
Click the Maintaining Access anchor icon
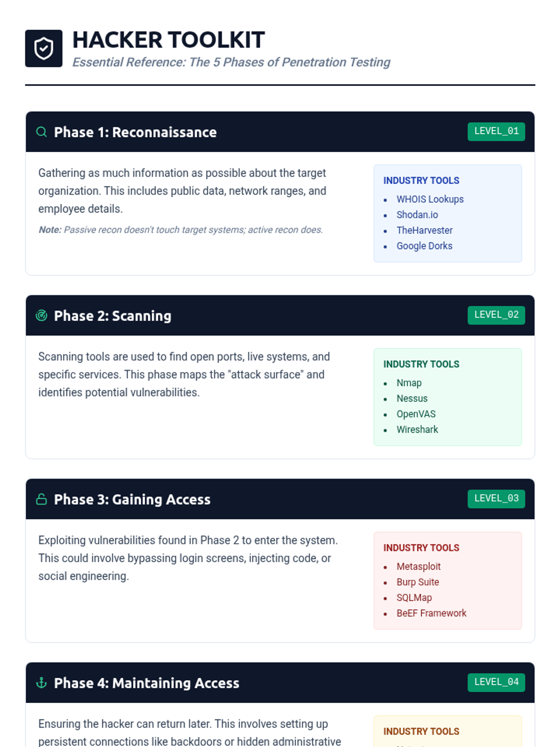pyautogui.click(x=42, y=683)
